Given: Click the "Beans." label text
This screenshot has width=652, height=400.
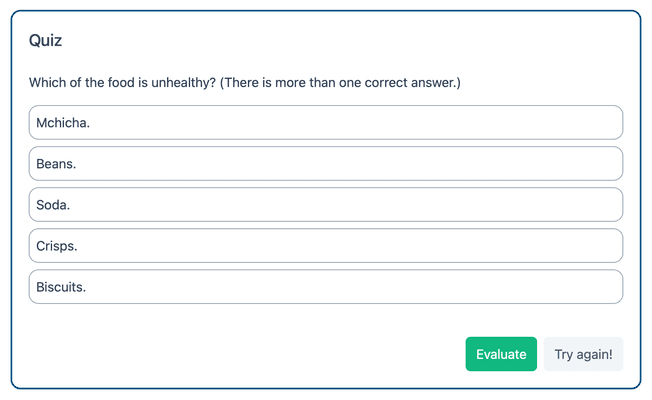Looking at the screenshot, I should [56, 164].
